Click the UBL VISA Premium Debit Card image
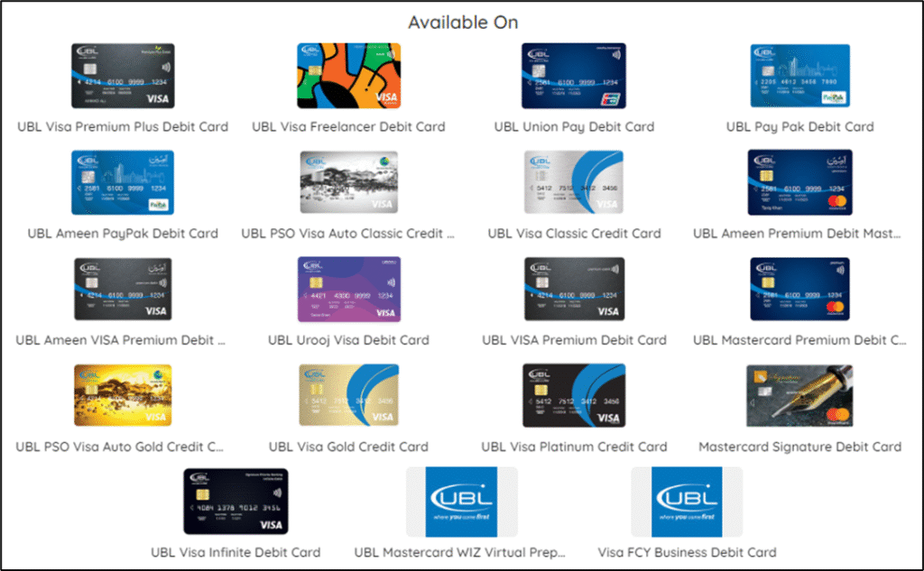The height and width of the screenshot is (571, 924). [x=574, y=289]
